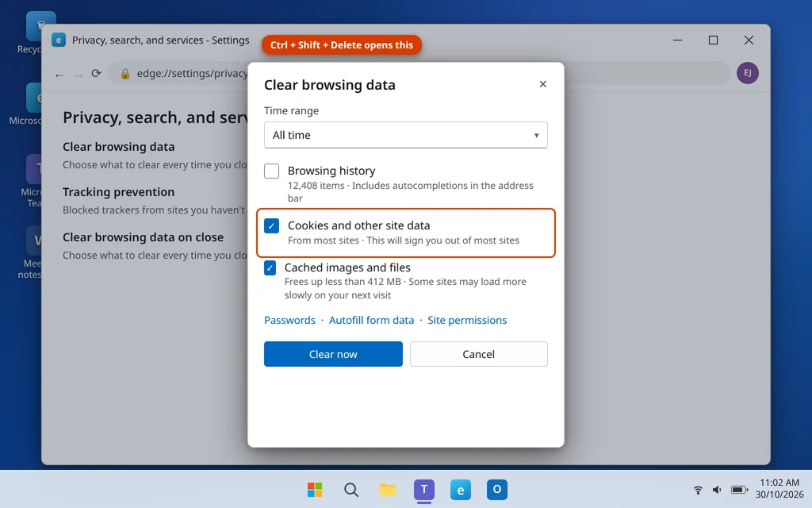The height and width of the screenshot is (508, 812).
Task: Click the Wi-Fi tray icon
Action: coord(698,489)
